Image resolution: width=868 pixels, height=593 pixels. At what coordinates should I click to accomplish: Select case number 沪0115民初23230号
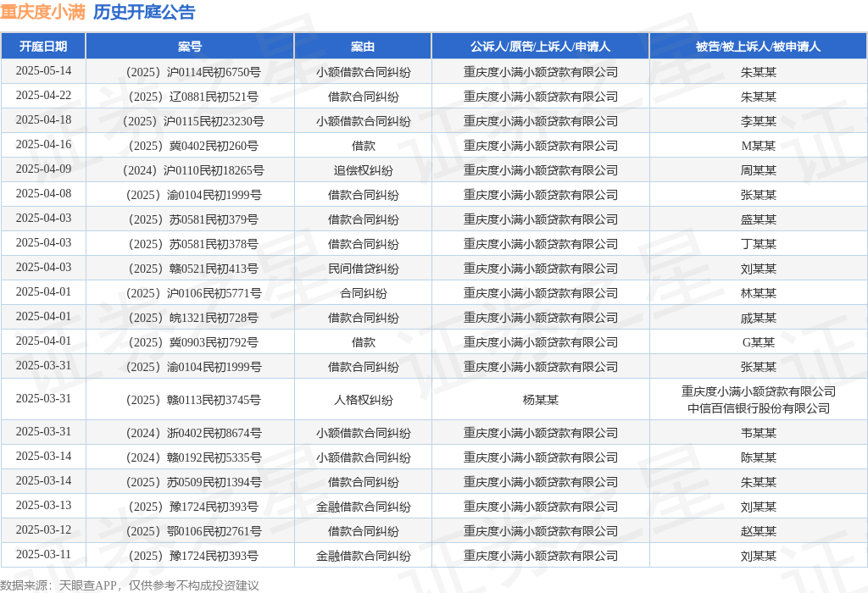click(x=194, y=122)
